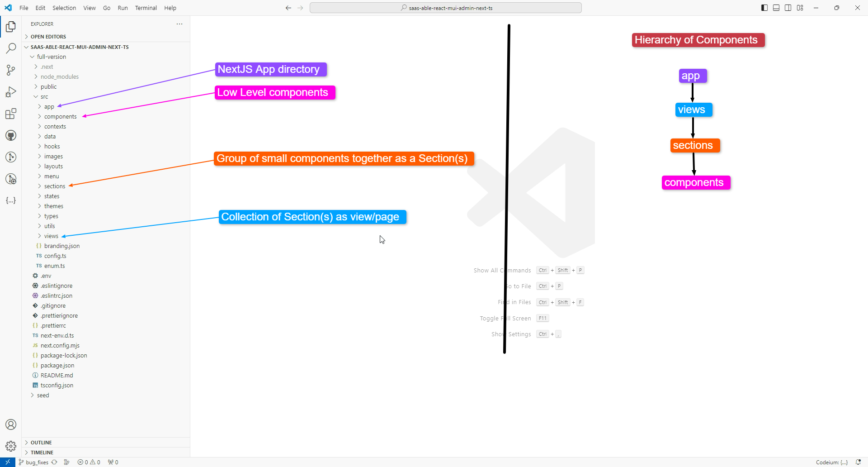The width and height of the screenshot is (868, 467).
Task: Open the Explorer view in activity bar
Action: pos(11,27)
